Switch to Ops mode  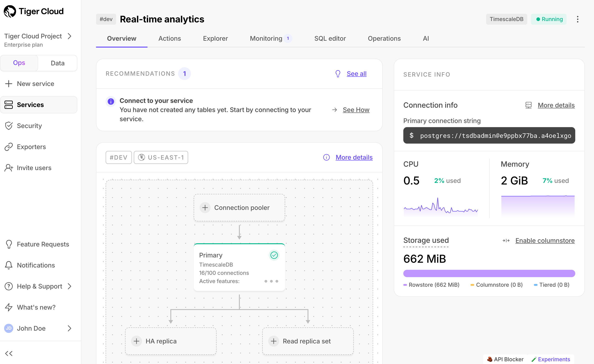[19, 63]
